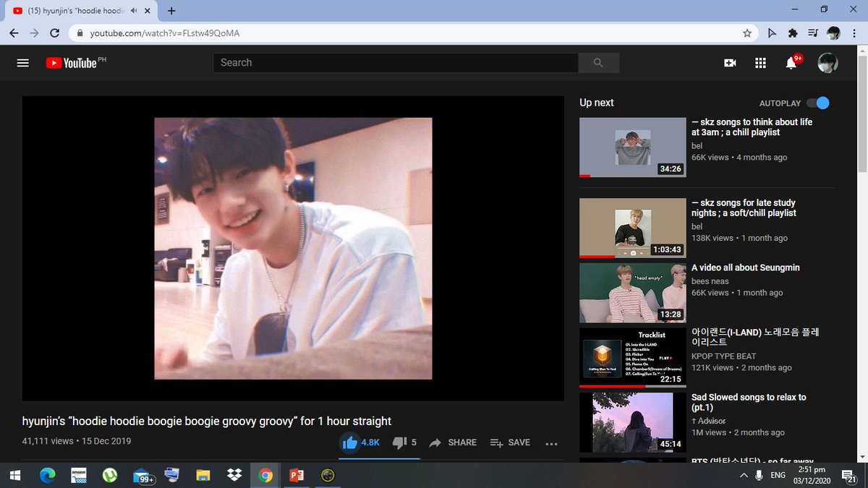Open the Windows Action Center notifications
This screenshot has height=488, width=868.
click(x=849, y=475)
